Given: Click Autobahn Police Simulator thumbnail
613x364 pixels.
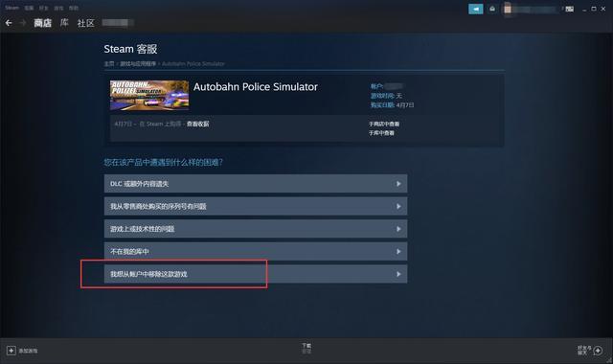Looking at the screenshot, I should click(149, 95).
